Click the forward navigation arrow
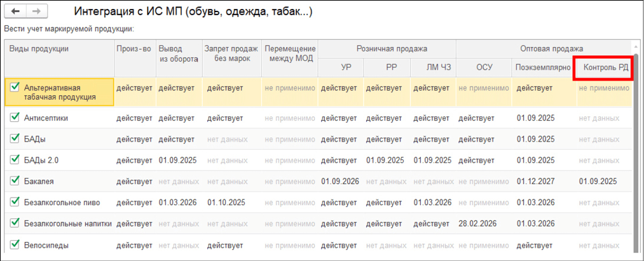The image size is (644, 261). point(37,12)
